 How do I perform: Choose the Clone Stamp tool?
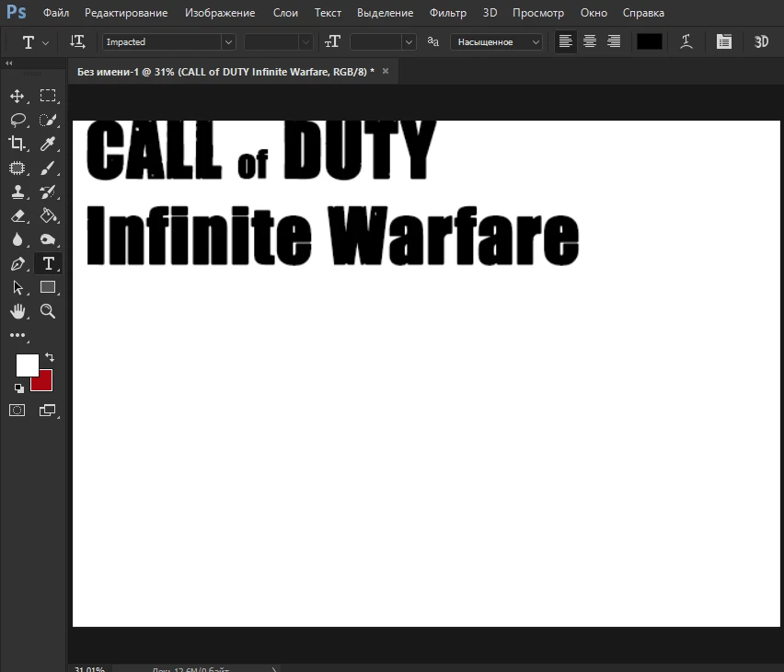(x=17, y=191)
